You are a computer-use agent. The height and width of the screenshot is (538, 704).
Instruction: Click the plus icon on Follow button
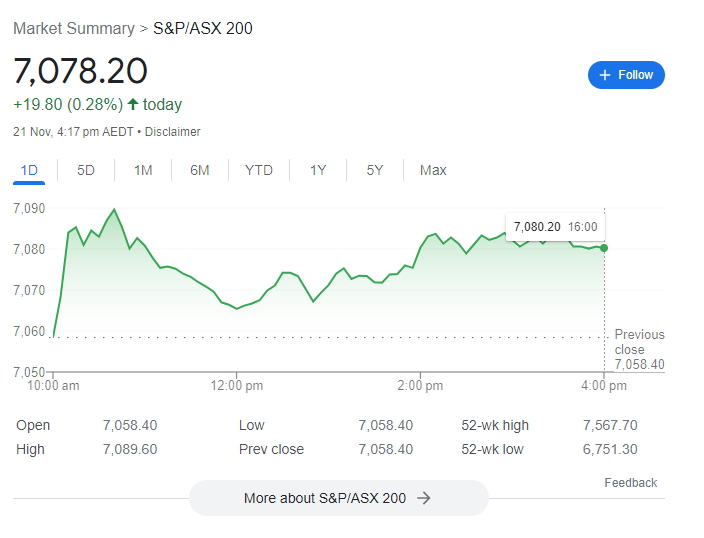605,75
